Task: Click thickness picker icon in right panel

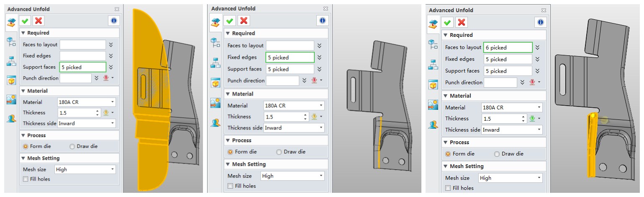Action: pyautogui.click(x=532, y=119)
